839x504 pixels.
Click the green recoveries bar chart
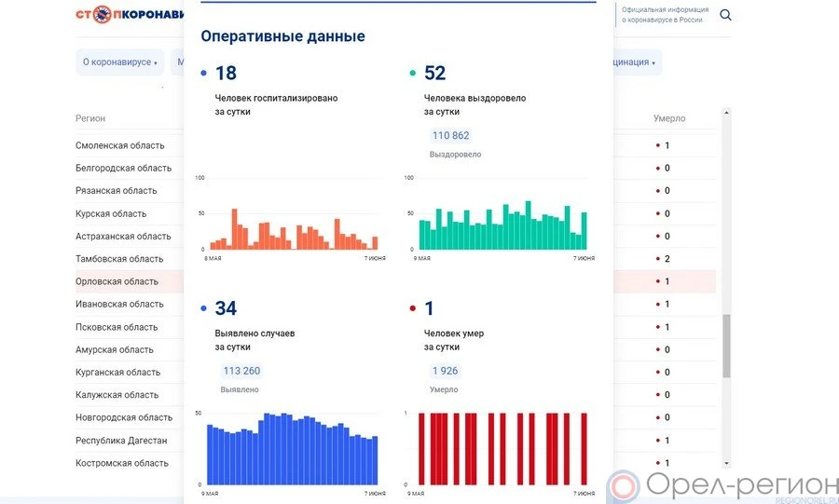(x=502, y=225)
